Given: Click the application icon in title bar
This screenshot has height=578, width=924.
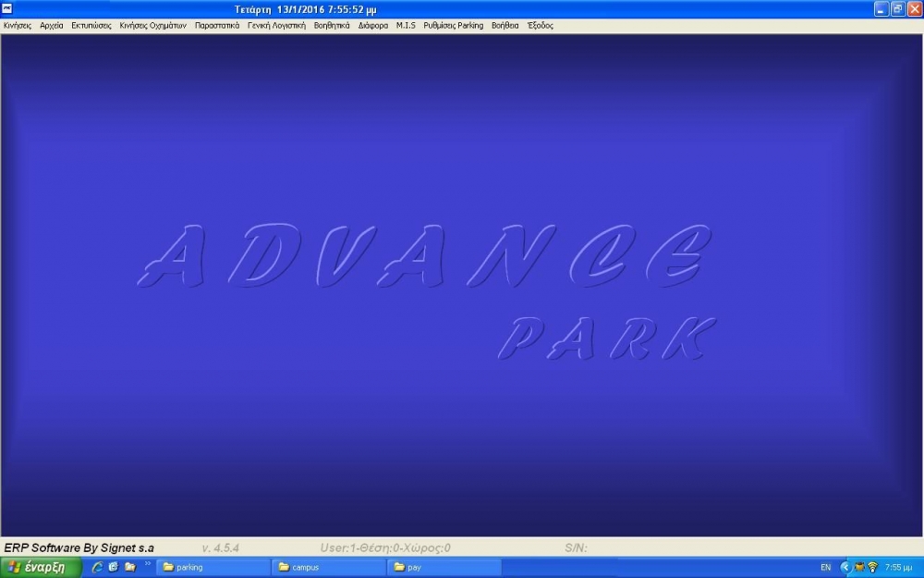Looking at the screenshot, I should click(x=7, y=8).
